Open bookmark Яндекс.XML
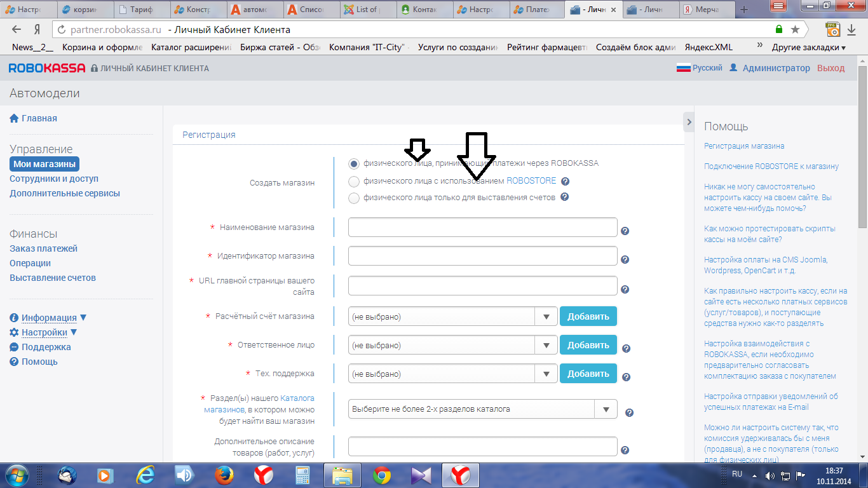The height and width of the screenshot is (488, 868). point(709,47)
